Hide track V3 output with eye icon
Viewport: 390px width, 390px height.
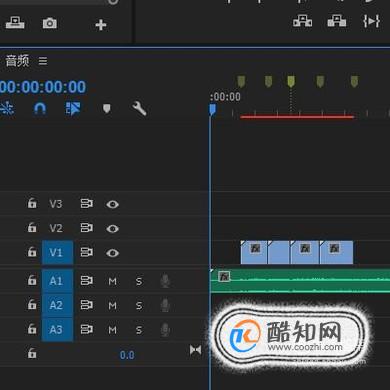coord(112,204)
